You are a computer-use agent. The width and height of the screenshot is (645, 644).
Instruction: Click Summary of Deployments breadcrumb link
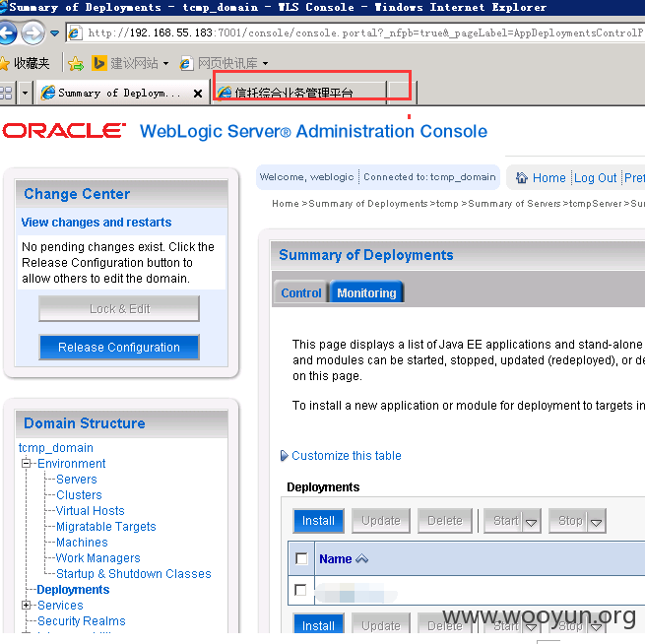click(x=368, y=204)
